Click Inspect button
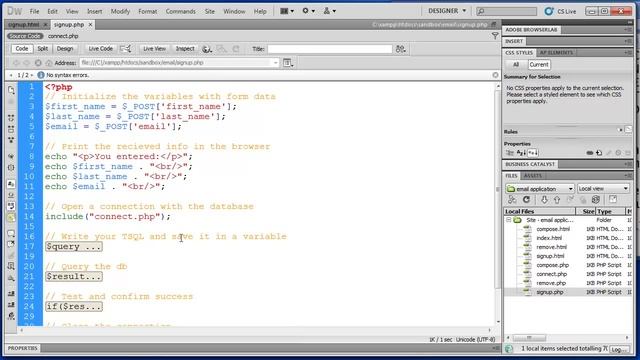The height and width of the screenshot is (360, 640). click(185, 49)
